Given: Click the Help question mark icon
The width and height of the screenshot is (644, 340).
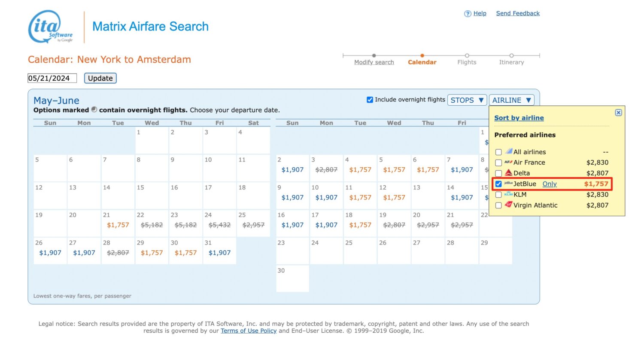Looking at the screenshot, I should [x=467, y=13].
